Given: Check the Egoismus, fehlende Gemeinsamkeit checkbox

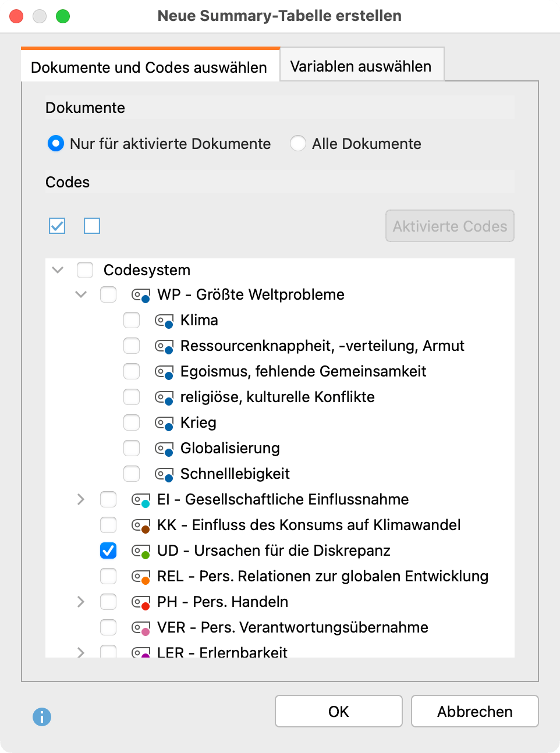Looking at the screenshot, I should 132,371.
